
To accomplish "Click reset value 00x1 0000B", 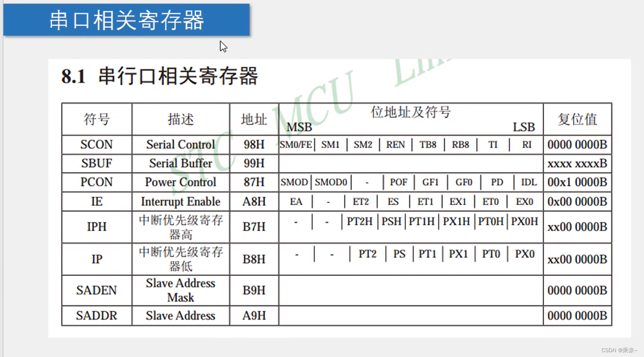I will (577, 182).
